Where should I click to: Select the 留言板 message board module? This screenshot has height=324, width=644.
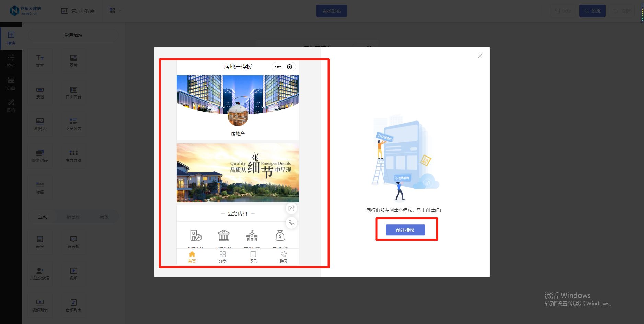[x=73, y=242]
